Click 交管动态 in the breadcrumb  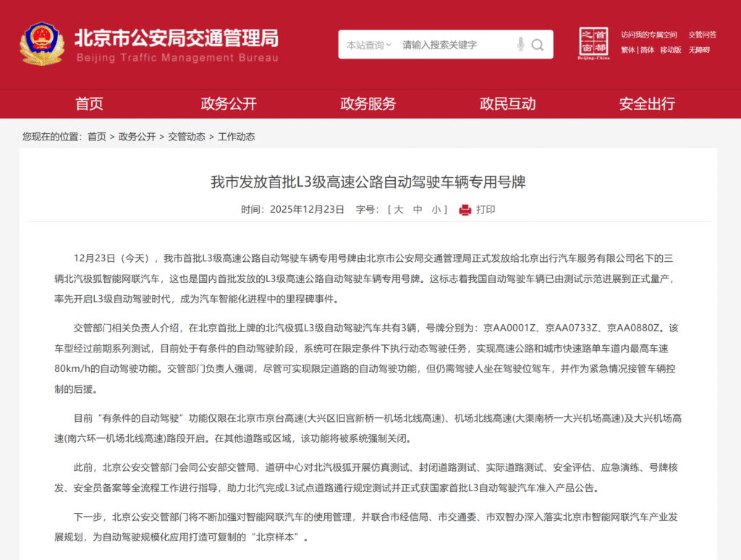[x=187, y=137]
